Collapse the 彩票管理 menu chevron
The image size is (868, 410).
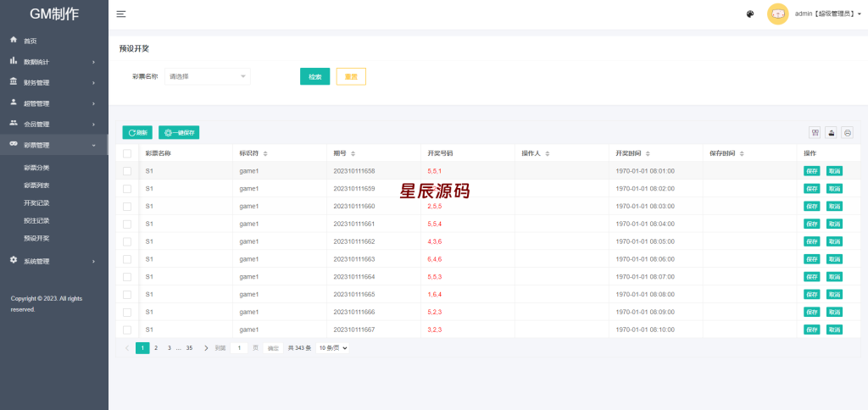tap(93, 145)
